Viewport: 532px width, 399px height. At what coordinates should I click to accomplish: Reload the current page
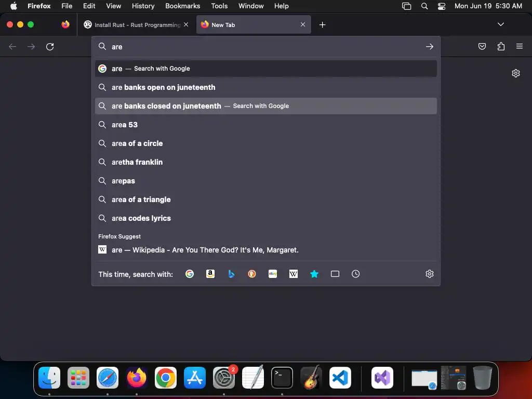pyautogui.click(x=50, y=46)
